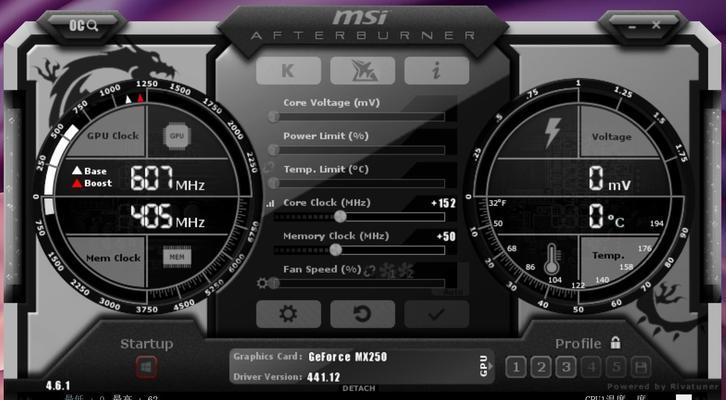Click the Core Clock slider handle
726x400 pixels.
340,216
